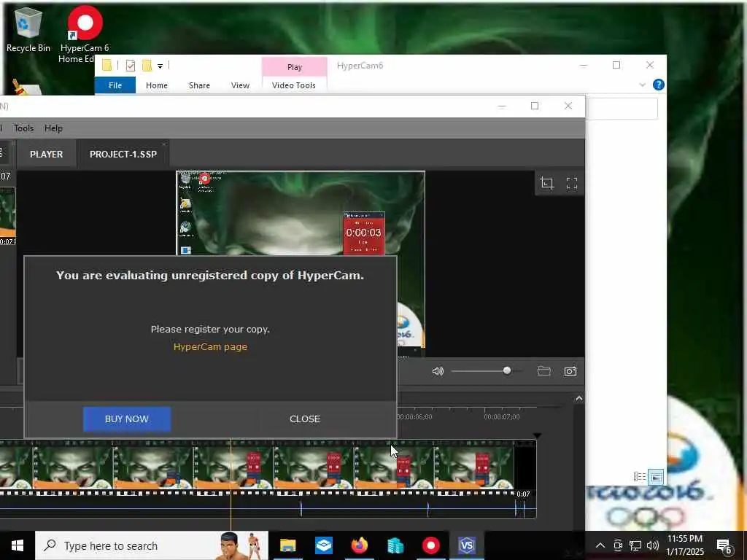
Task: Open network status in system tray
Action: (x=635, y=545)
